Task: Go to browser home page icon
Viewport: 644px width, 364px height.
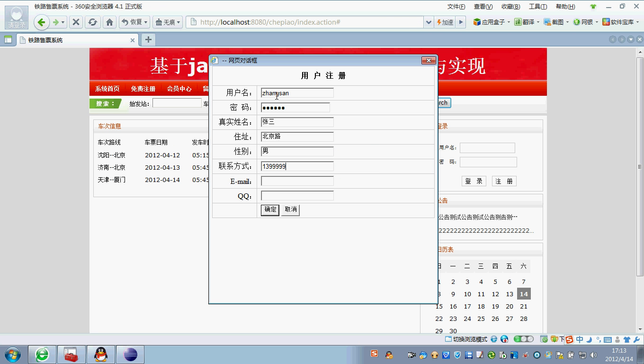Action: (x=109, y=22)
